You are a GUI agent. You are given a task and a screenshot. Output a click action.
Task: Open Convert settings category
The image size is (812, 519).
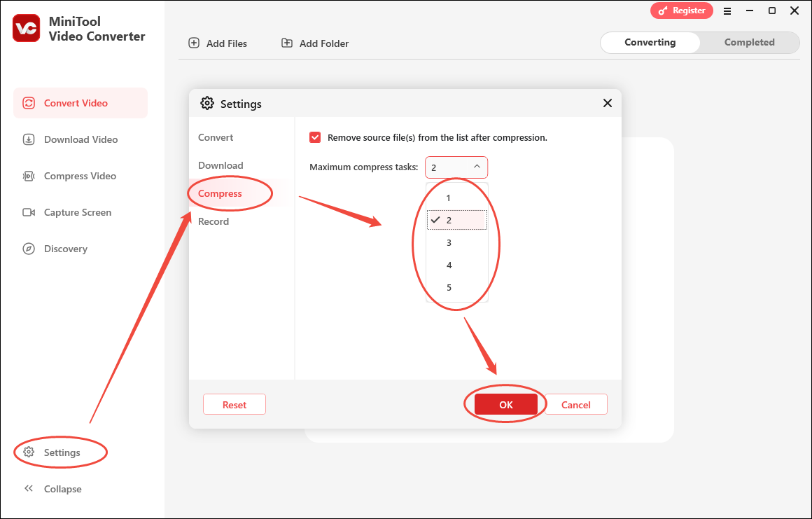[x=241, y=137]
